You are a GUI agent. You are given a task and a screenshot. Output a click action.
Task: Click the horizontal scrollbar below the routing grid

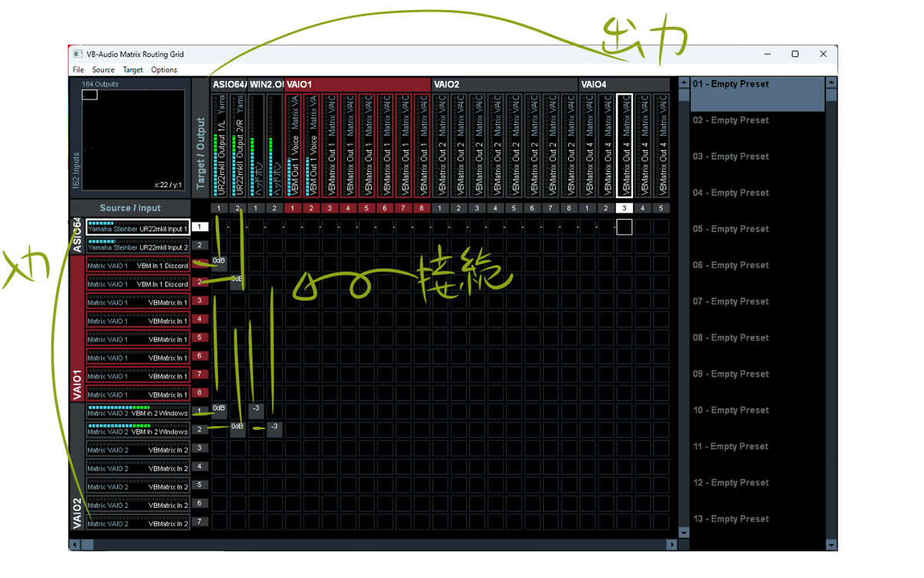pos(308,544)
